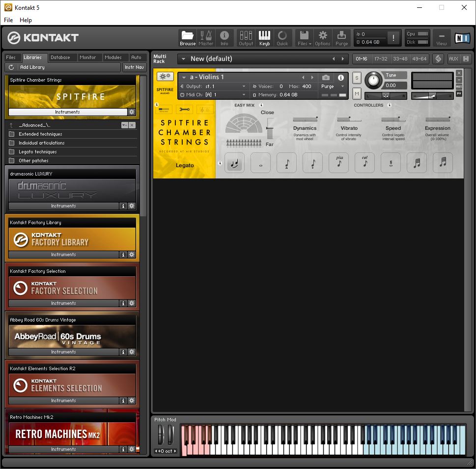Adjust the Dynamics controller slider
This screenshot has height=469, width=476.
tap(305, 119)
